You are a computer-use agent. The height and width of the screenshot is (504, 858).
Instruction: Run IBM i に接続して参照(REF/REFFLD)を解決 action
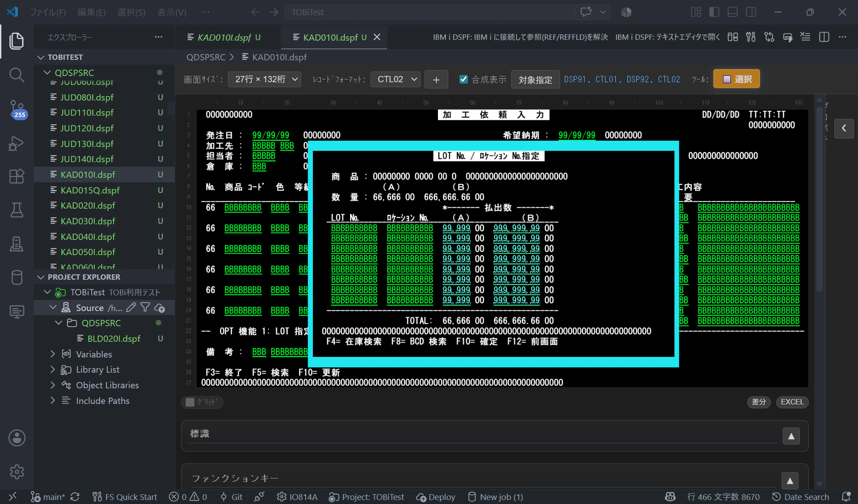(520, 37)
